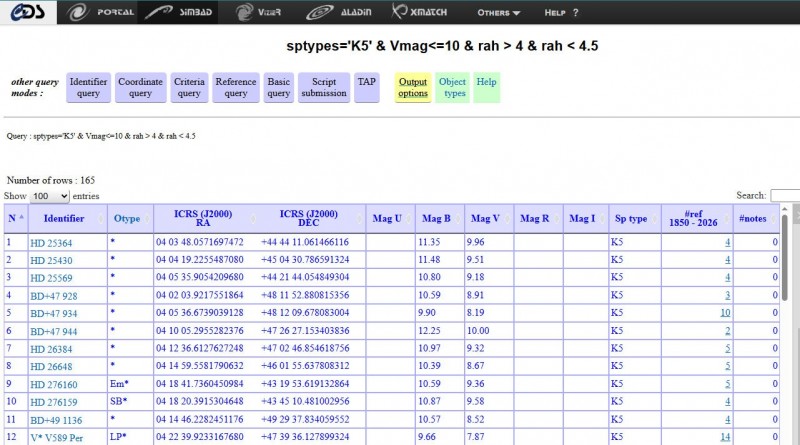Image resolution: width=800 pixels, height=445 pixels.
Task: Open the CDS home logo
Action: [28, 12]
